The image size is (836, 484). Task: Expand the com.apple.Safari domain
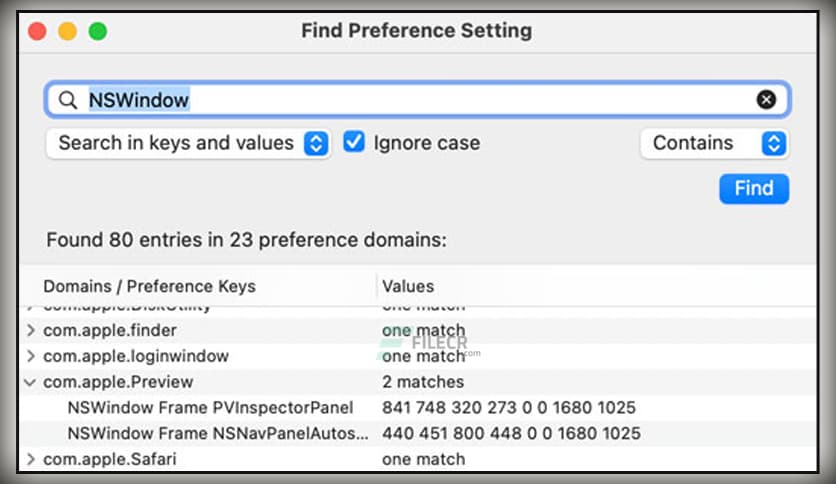31,459
